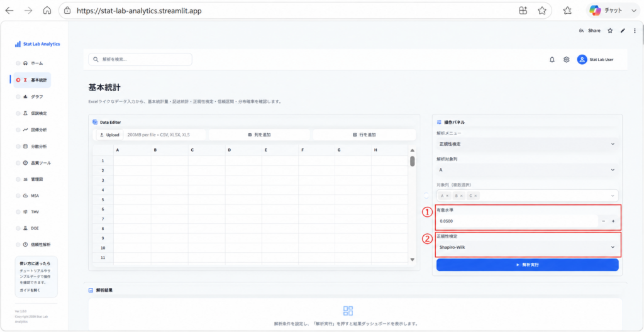Click column header A in the data grid

[x=132, y=150]
